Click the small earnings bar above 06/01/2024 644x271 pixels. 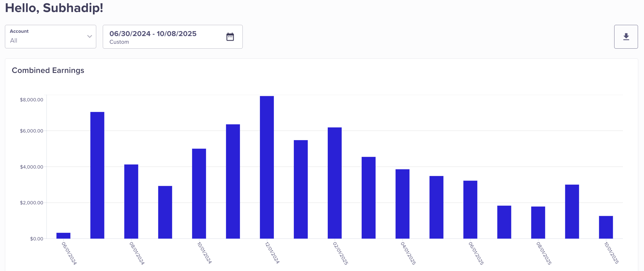pos(63,236)
